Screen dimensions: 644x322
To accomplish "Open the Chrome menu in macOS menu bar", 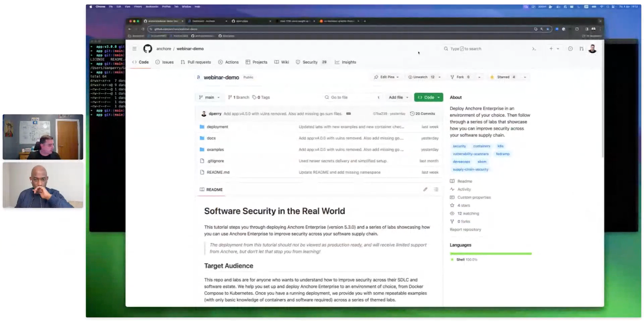I will tap(100, 6).
